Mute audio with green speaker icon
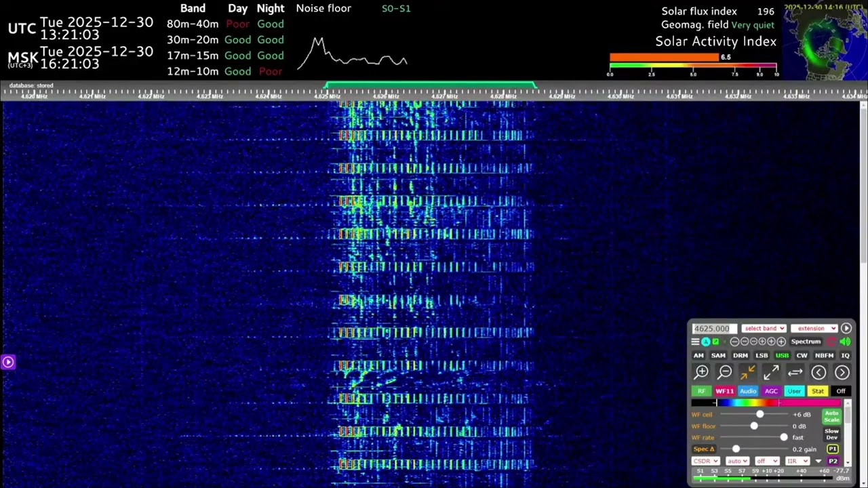This screenshot has width=868, height=488. 845,342
